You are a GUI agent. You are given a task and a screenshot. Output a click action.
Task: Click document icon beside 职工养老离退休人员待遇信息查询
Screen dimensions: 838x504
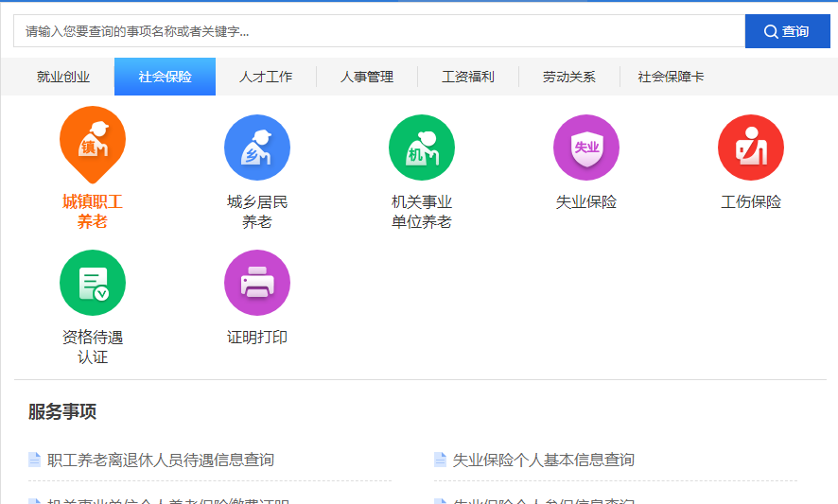click(35, 460)
